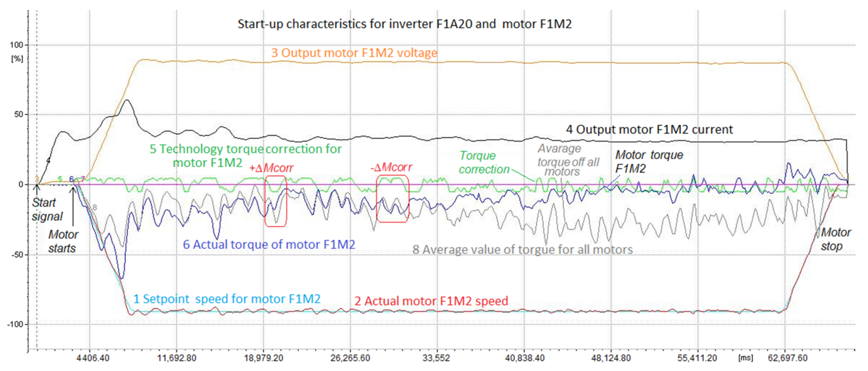The image size is (868, 371).
Task: Select the '3 Output motor F1M2 voltage' label
Action: tap(354, 53)
